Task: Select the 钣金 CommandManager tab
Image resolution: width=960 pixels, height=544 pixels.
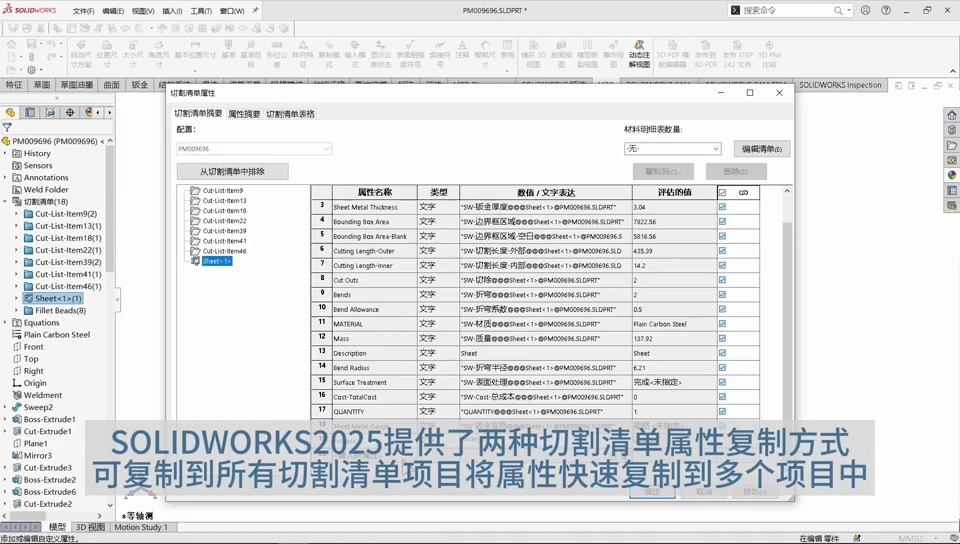Action: click(140, 84)
